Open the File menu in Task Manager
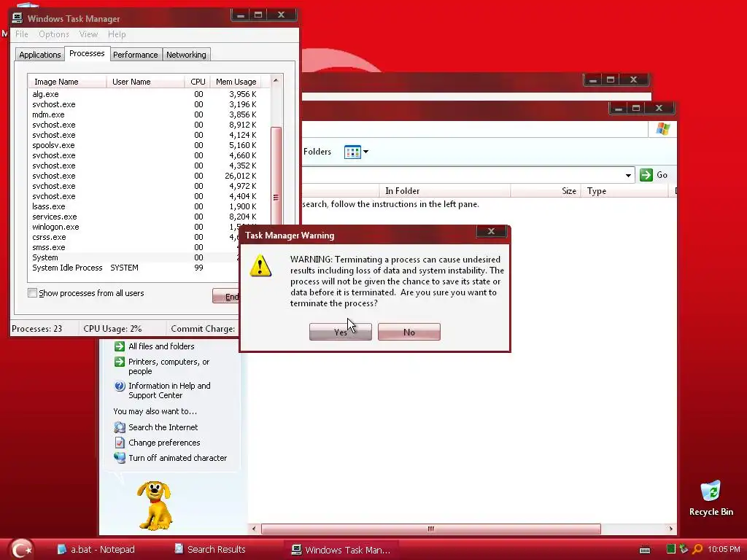 point(21,34)
